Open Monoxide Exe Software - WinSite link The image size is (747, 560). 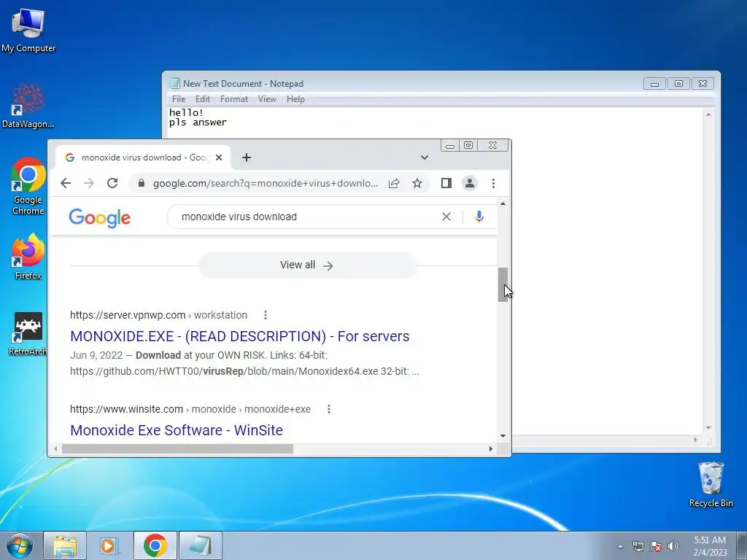pyautogui.click(x=177, y=430)
